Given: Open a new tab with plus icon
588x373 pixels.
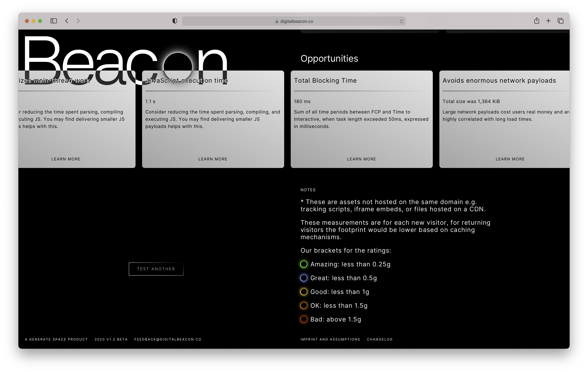Looking at the screenshot, I should 548,21.
